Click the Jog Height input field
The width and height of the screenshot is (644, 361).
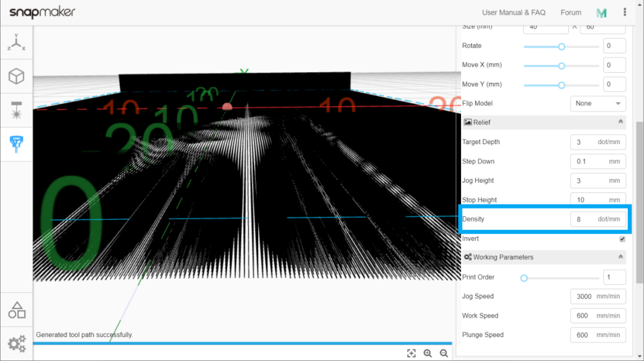click(x=598, y=181)
